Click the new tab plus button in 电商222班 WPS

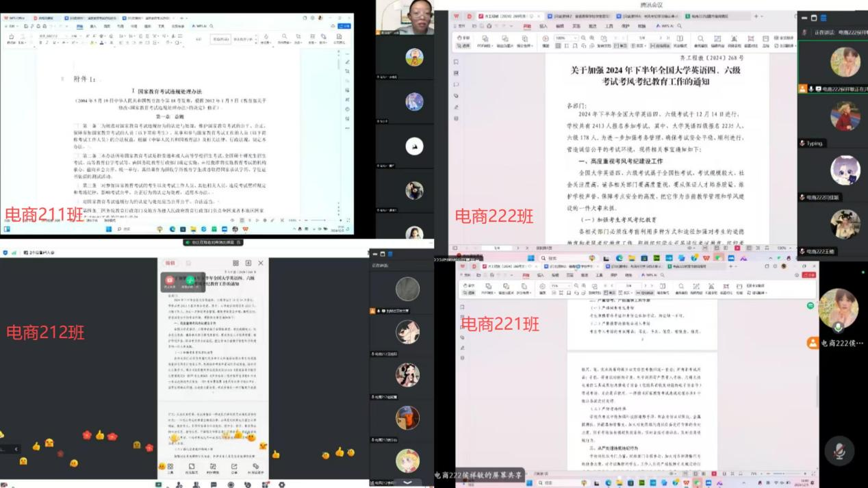(756, 16)
